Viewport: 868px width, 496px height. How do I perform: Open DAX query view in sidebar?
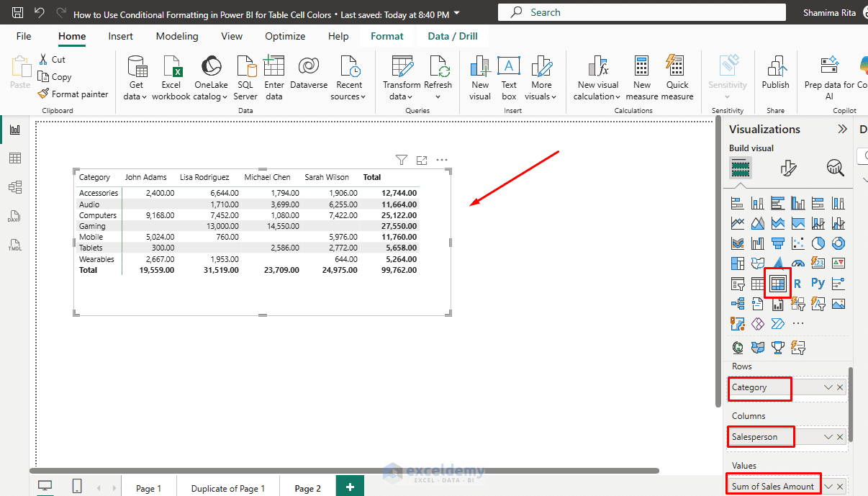click(15, 216)
